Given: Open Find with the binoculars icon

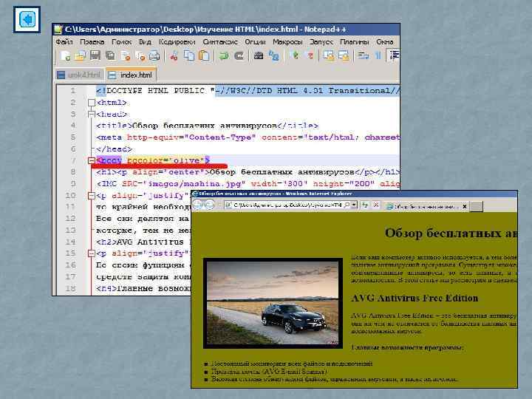Looking at the screenshot, I should 259,55.
